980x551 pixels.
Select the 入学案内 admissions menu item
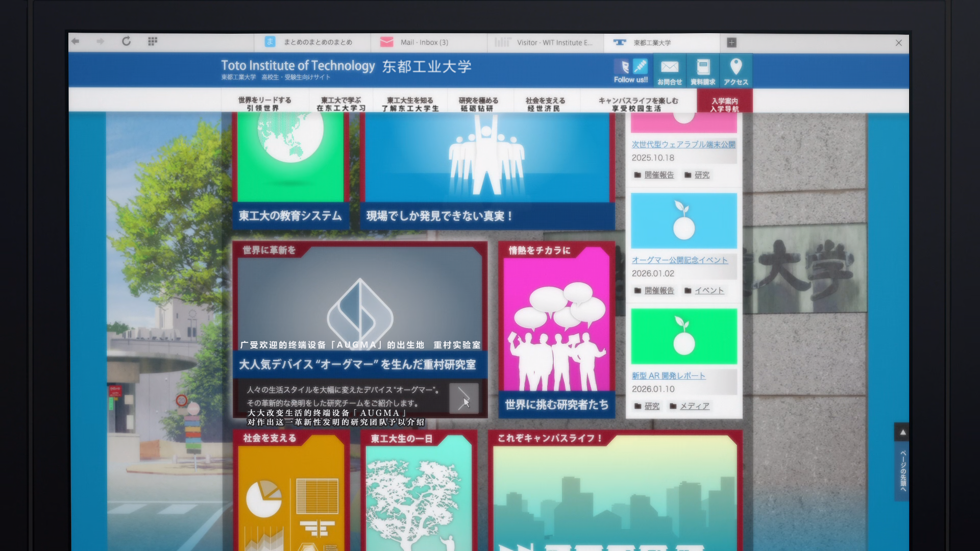724,101
